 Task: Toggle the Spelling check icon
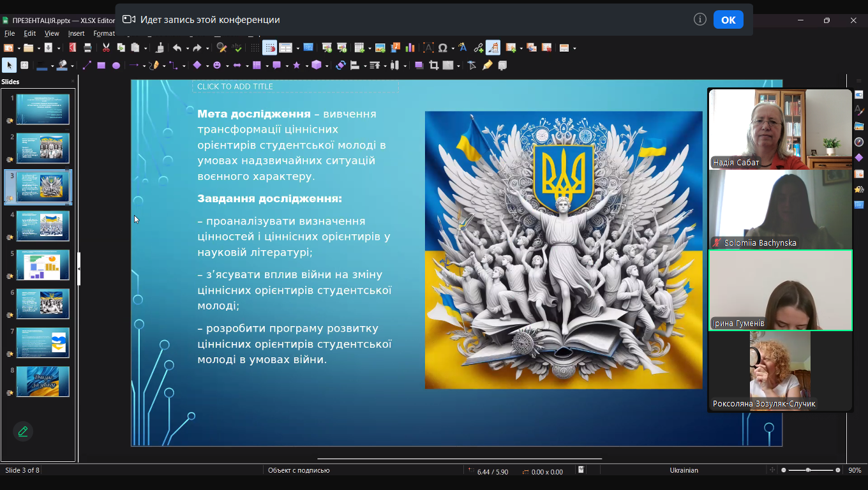tap(237, 48)
